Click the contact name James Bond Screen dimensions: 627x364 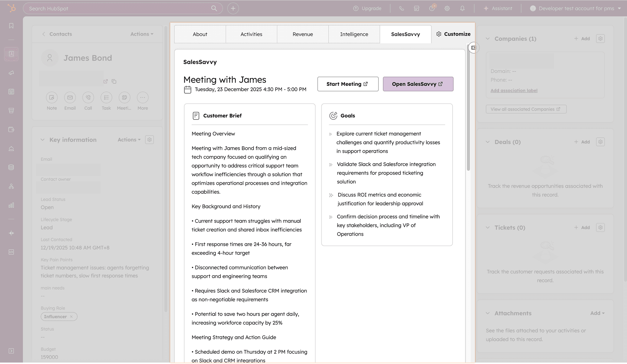[88, 58]
